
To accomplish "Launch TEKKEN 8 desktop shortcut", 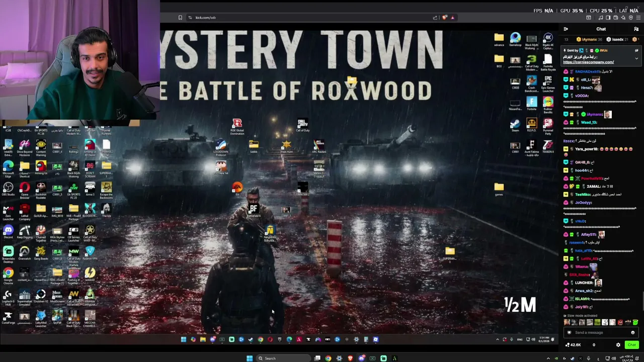I will 548,147.
